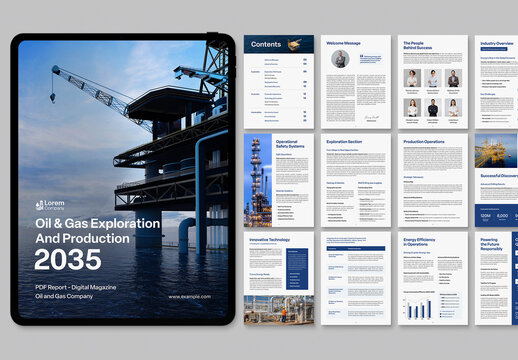Click the Oil and Gas Company text
Screen dimensions: 518x360
pyautogui.click(x=64, y=296)
